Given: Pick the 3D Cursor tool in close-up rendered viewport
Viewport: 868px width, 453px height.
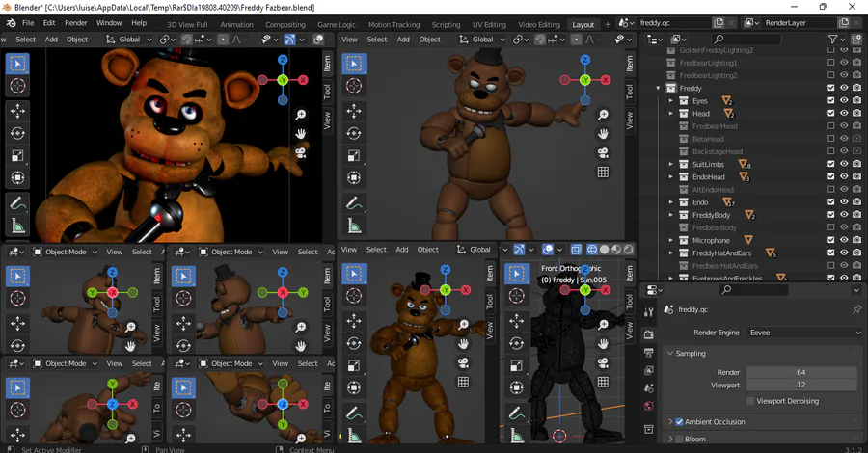Looking at the screenshot, I should (17, 86).
